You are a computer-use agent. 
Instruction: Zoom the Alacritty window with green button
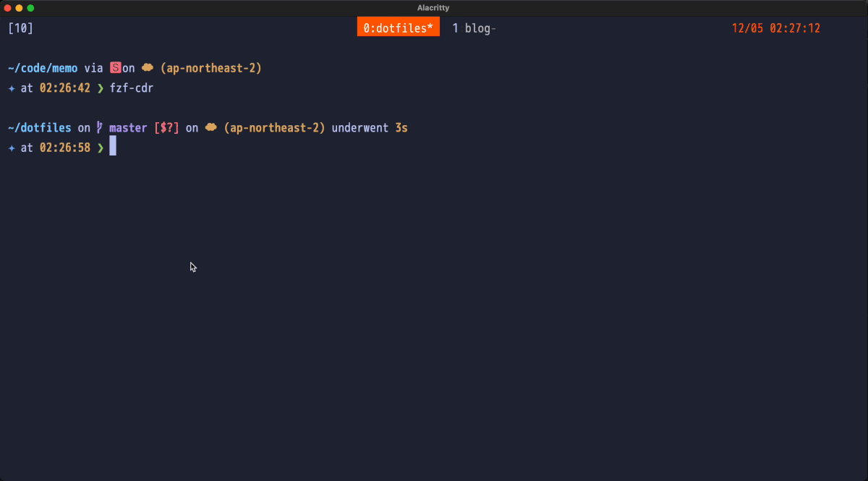coord(30,8)
